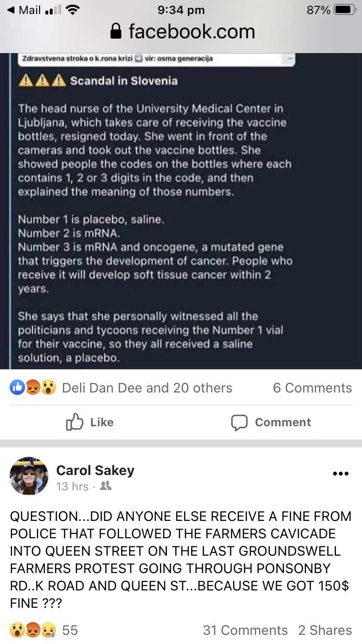Tap the facebook.com address bar

[x=191, y=32]
